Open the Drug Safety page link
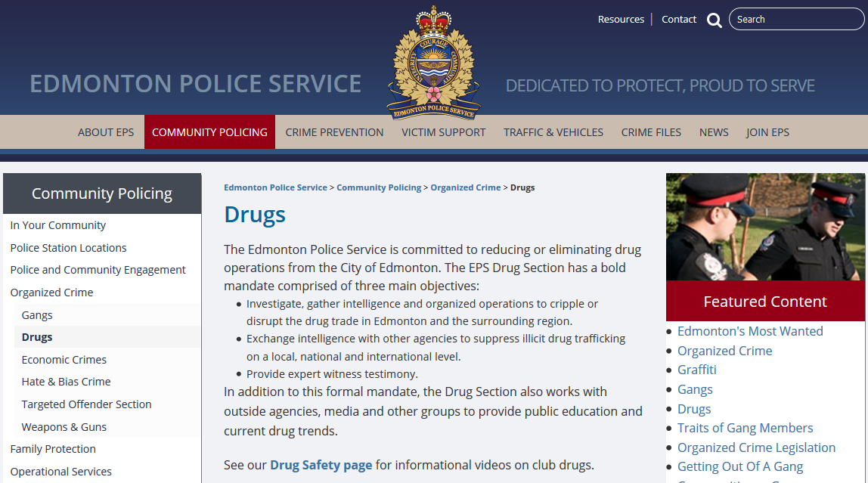The height and width of the screenshot is (483, 868). coord(321,466)
